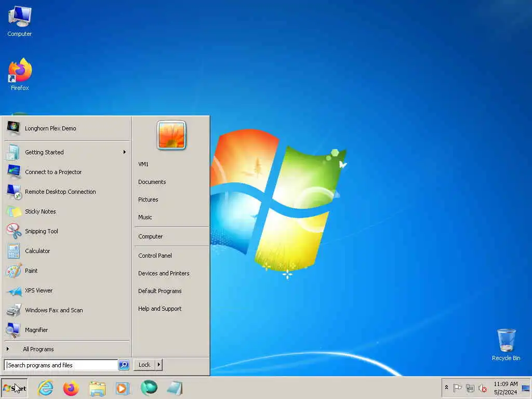Click the Sticky Notes icon
The height and width of the screenshot is (399, 532).
(14, 211)
